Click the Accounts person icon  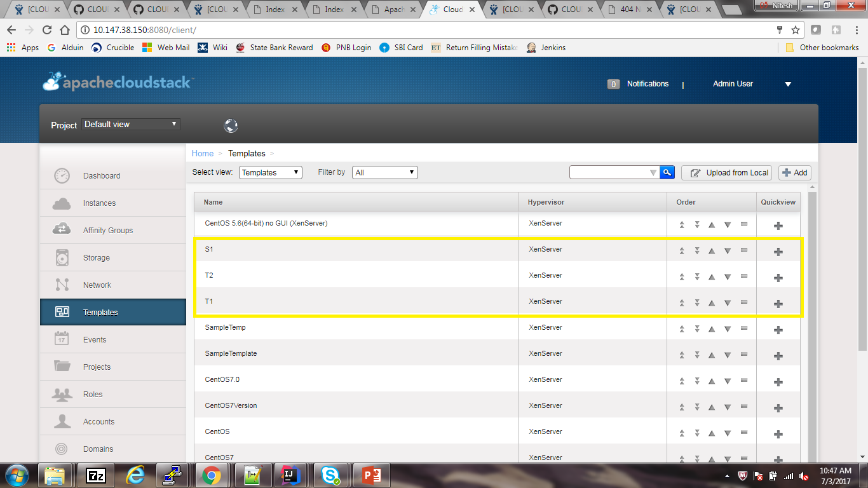[62, 421]
